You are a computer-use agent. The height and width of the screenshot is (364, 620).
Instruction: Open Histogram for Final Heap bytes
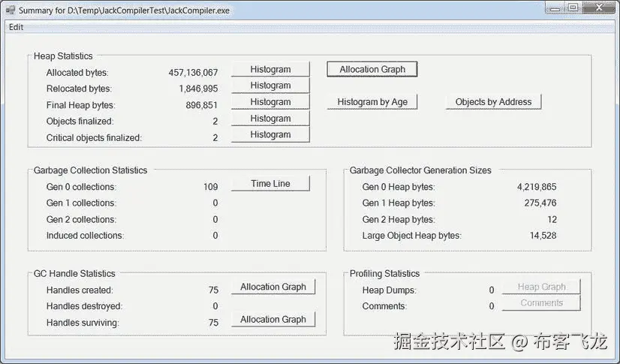[270, 102]
